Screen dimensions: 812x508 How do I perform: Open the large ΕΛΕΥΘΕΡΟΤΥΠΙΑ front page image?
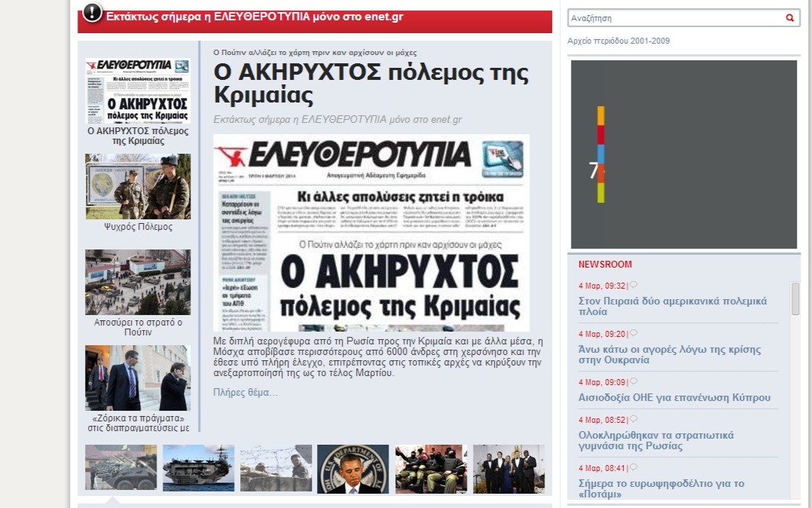click(x=371, y=233)
